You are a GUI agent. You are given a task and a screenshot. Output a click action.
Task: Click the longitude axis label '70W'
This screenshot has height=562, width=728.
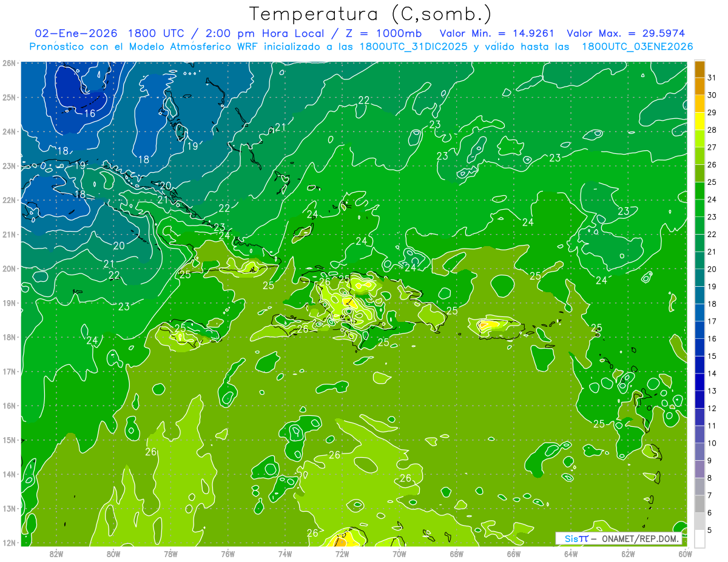[399, 553]
